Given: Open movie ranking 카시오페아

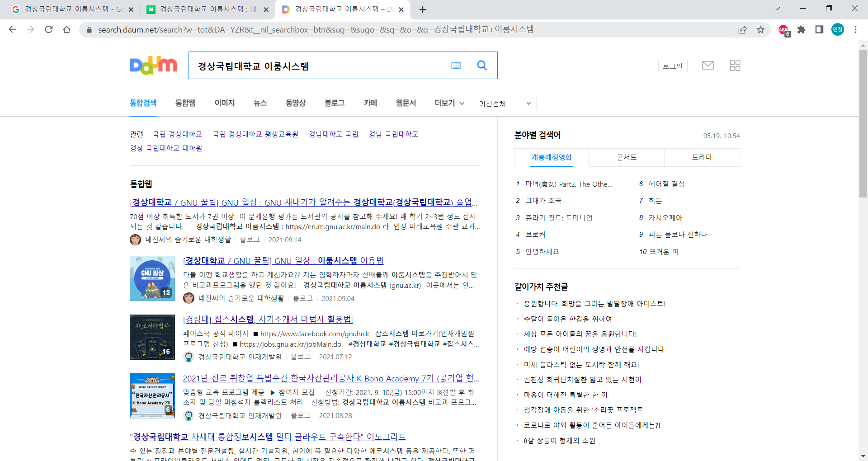Looking at the screenshot, I should coord(665,218).
